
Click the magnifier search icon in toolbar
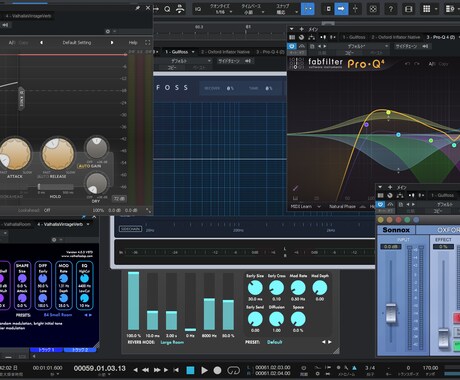tap(167, 9)
